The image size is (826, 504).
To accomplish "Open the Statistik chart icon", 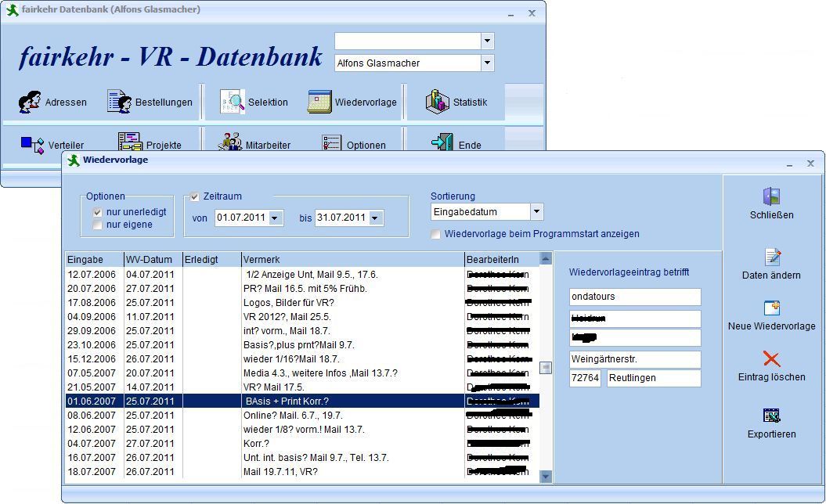I will coord(437,102).
